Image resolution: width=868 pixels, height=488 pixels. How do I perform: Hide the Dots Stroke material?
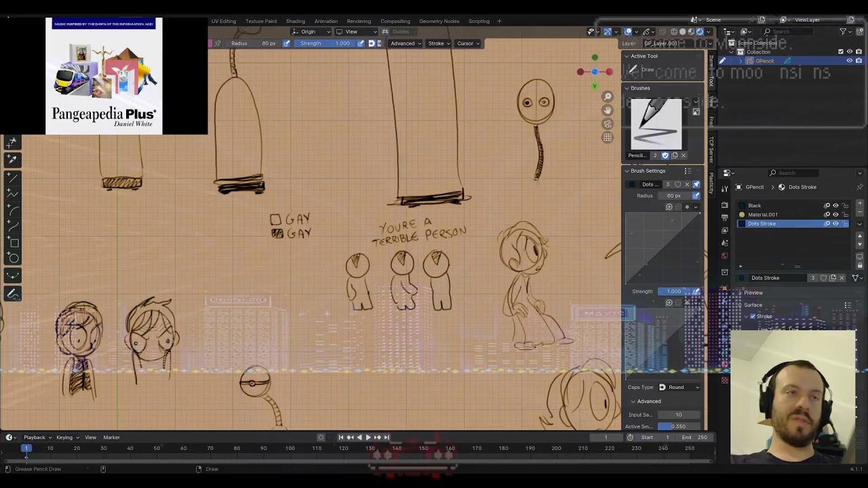pos(835,224)
